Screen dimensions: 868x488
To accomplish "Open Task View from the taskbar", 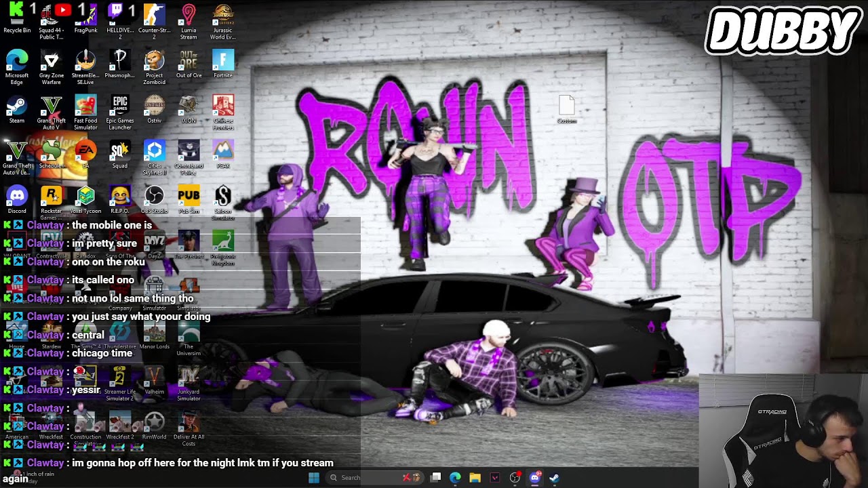I will pyautogui.click(x=436, y=477).
